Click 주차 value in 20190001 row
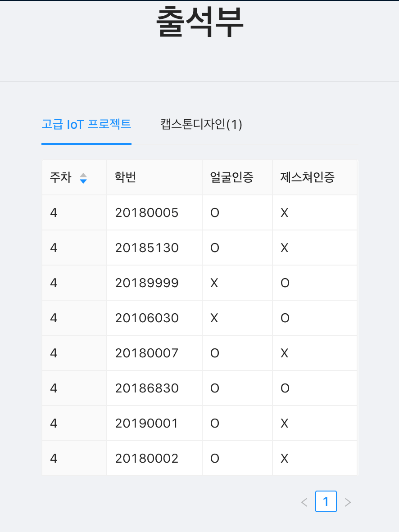 point(54,424)
